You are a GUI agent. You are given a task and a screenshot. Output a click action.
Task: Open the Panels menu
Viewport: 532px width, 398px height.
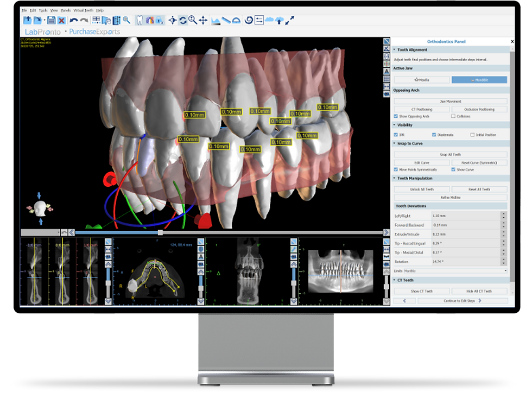(66, 10)
